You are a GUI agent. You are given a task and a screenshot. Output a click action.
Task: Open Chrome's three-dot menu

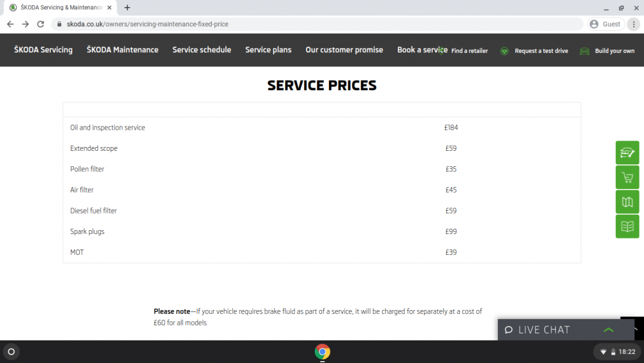coord(634,25)
